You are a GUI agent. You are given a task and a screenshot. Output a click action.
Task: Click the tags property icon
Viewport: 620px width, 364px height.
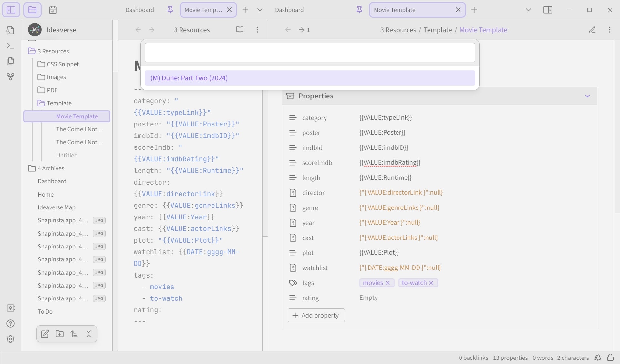293,283
